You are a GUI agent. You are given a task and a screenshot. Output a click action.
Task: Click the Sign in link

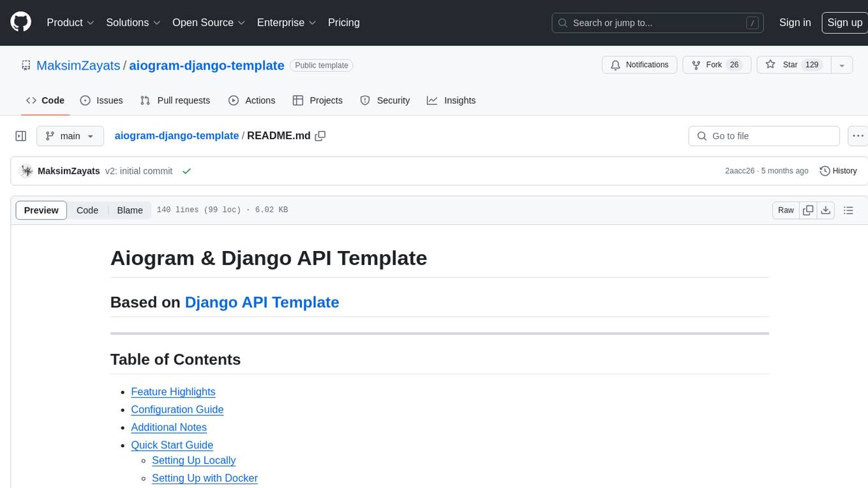click(795, 22)
